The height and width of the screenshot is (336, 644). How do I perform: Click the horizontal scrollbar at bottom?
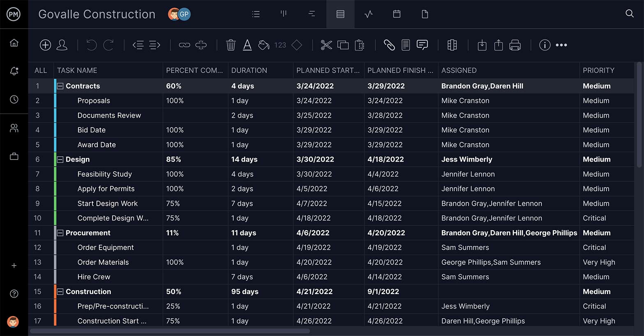(170, 331)
